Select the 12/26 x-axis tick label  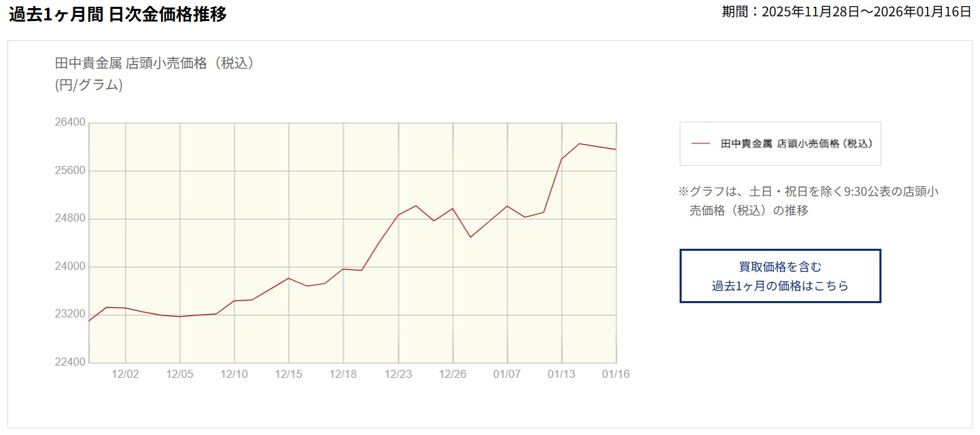(x=453, y=374)
